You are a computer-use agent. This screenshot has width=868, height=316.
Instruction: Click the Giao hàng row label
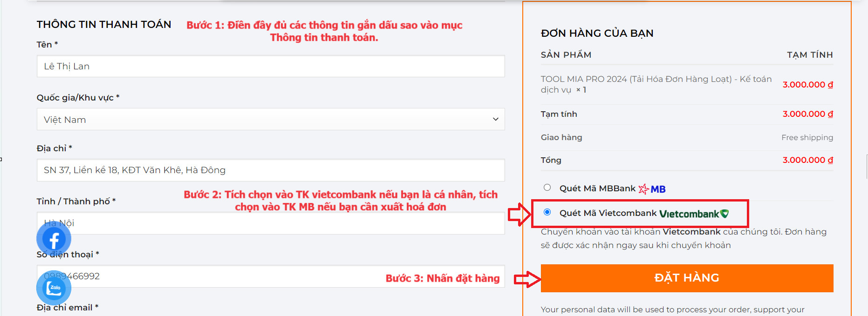[x=561, y=137]
